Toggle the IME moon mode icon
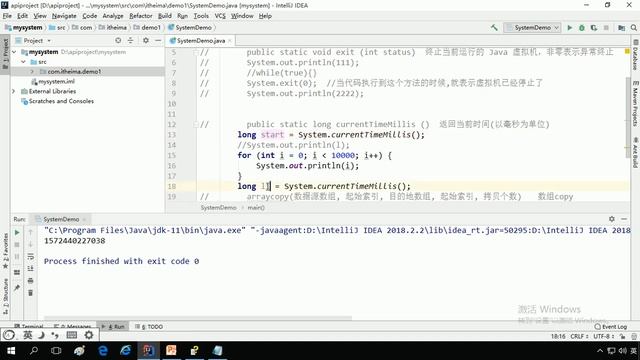The width and height of the screenshot is (640, 360). click(x=41, y=335)
